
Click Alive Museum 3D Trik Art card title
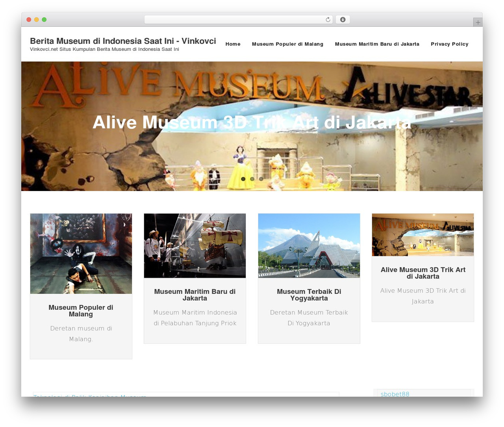click(x=423, y=273)
